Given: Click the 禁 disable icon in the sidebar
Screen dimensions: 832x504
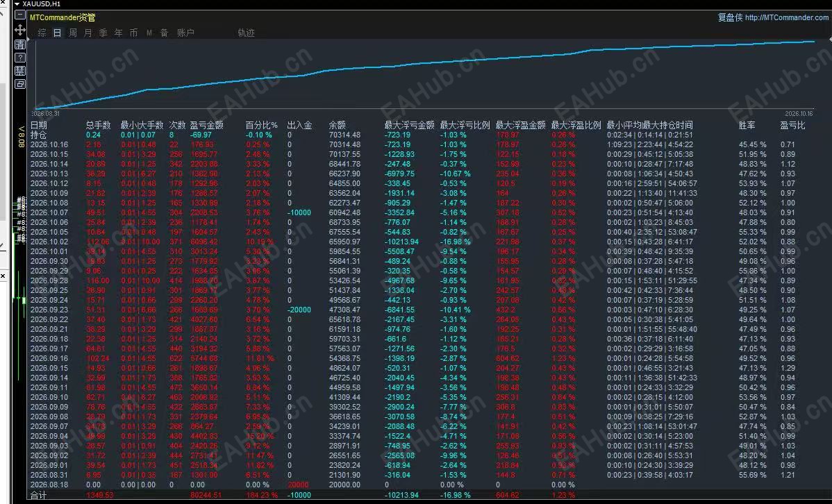Looking at the screenshot, I should click(x=20, y=71).
